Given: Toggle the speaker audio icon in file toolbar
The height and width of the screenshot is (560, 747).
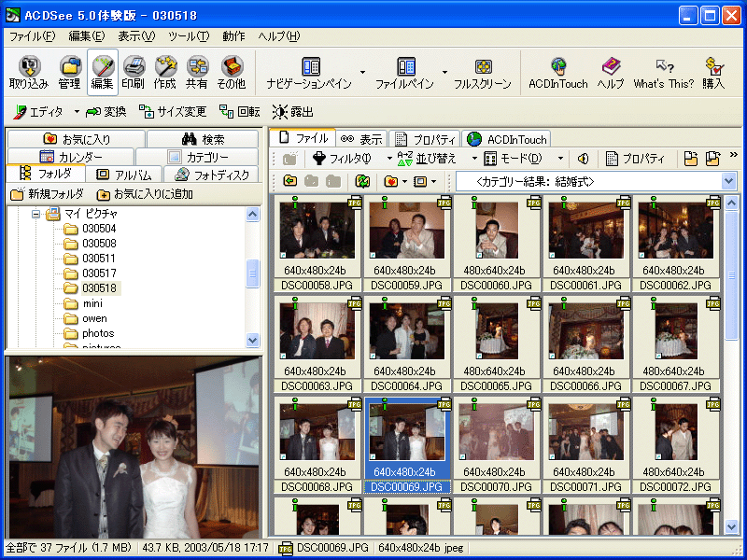Looking at the screenshot, I should [583, 159].
